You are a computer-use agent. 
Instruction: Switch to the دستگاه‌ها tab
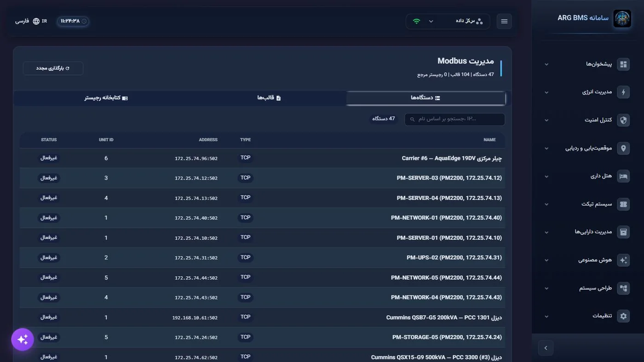(x=425, y=98)
